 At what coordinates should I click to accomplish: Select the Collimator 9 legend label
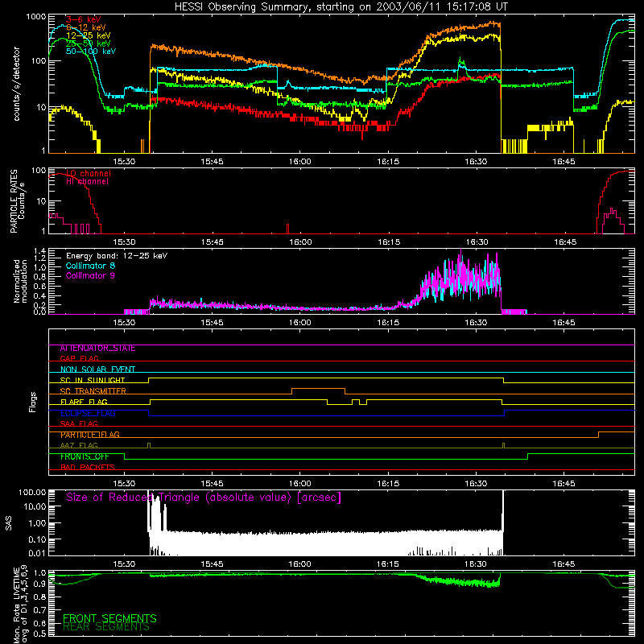tap(90, 275)
